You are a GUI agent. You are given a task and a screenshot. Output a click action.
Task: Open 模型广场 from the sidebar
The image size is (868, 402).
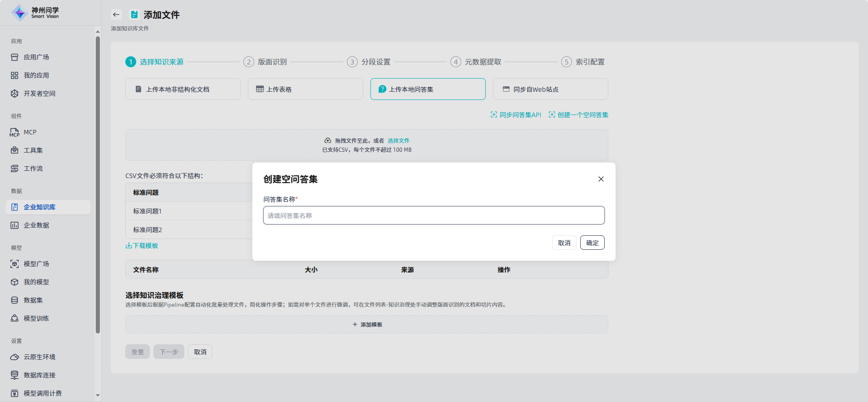[36, 264]
